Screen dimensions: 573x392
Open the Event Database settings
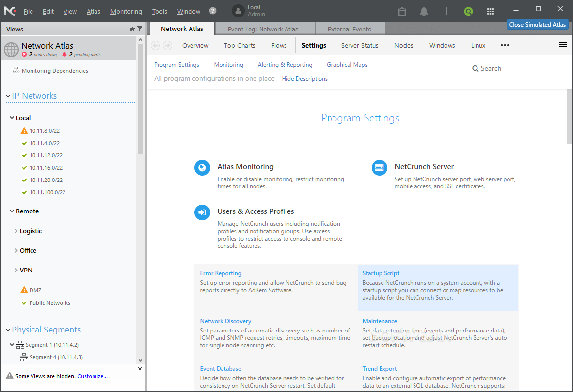tap(221, 369)
